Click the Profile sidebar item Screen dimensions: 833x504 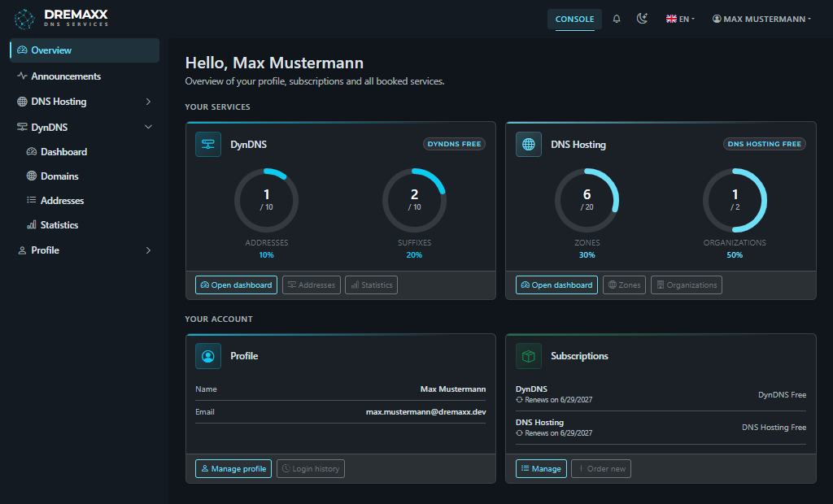[x=85, y=250]
